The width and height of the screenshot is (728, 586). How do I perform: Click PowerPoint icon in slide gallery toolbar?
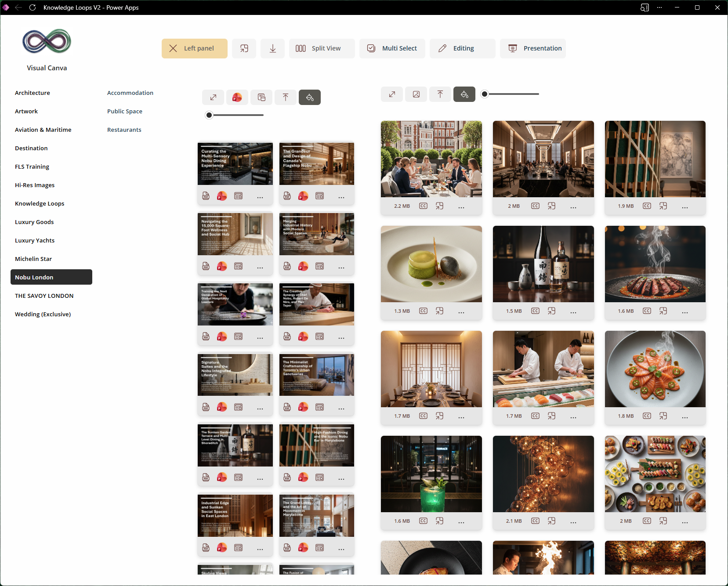point(237,97)
